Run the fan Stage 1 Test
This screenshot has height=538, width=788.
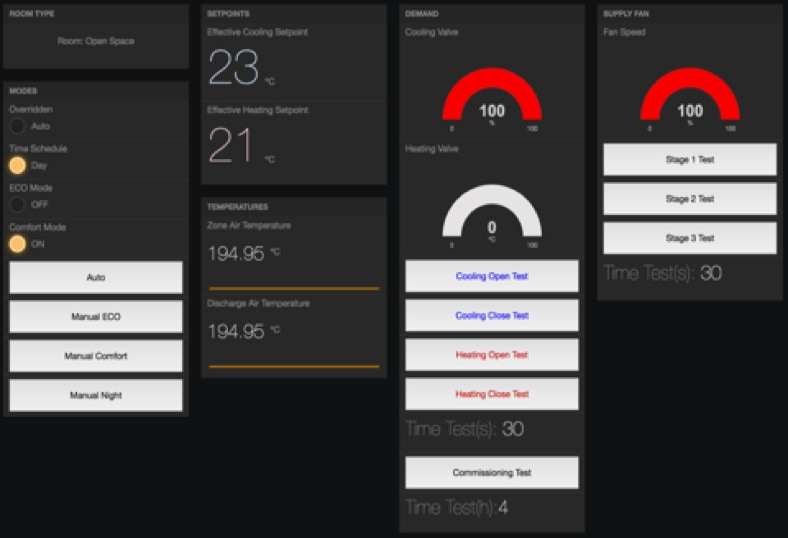point(689,159)
